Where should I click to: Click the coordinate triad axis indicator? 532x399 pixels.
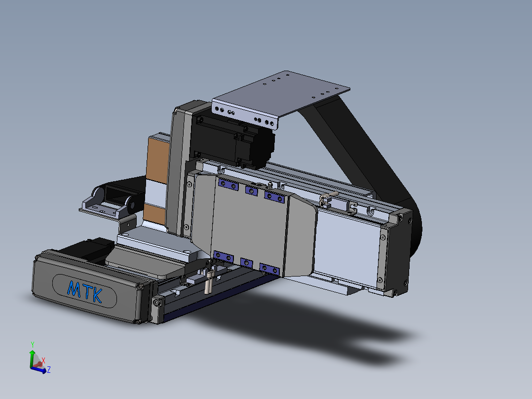pos(39,358)
